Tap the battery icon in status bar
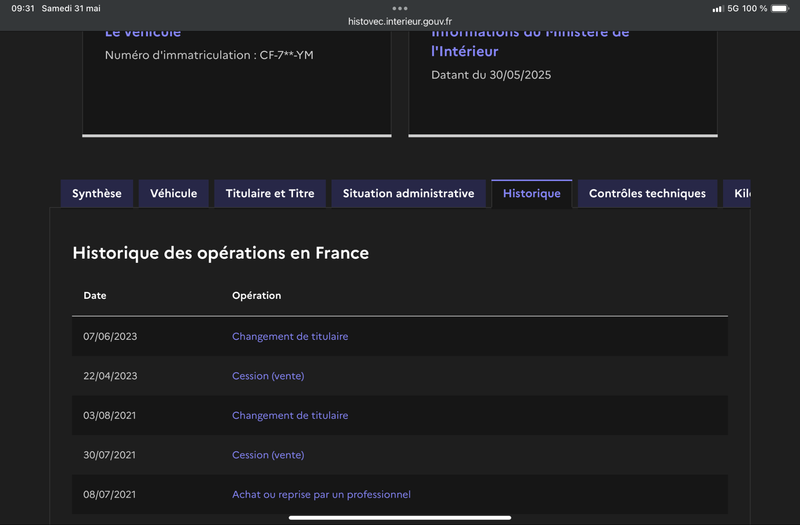The image size is (800, 525). point(780,8)
